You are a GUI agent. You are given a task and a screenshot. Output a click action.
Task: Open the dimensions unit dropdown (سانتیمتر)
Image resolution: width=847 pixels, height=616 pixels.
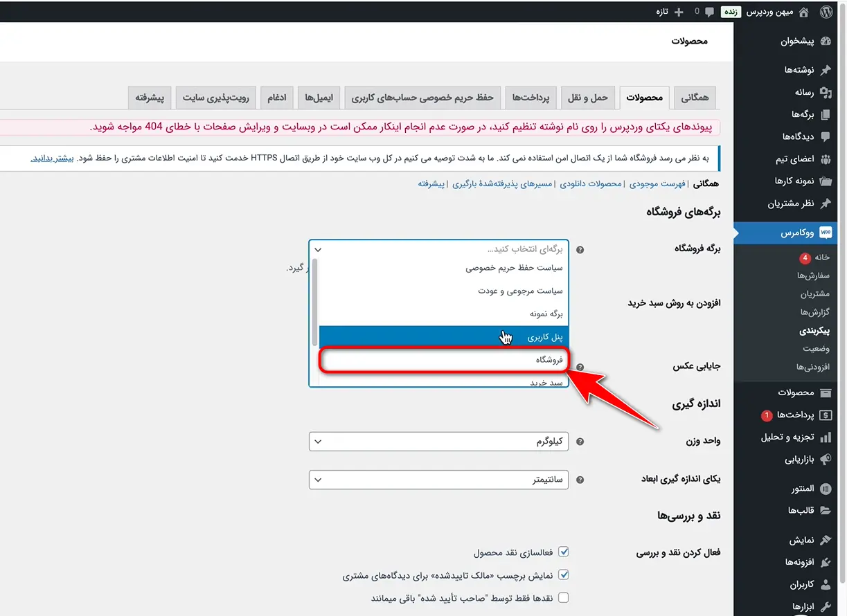click(x=438, y=480)
